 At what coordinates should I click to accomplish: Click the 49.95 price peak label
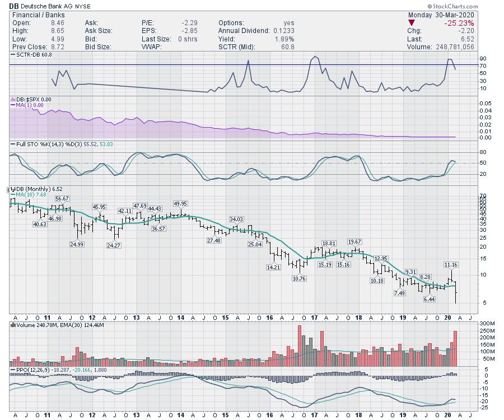pyautogui.click(x=180, y=204)
